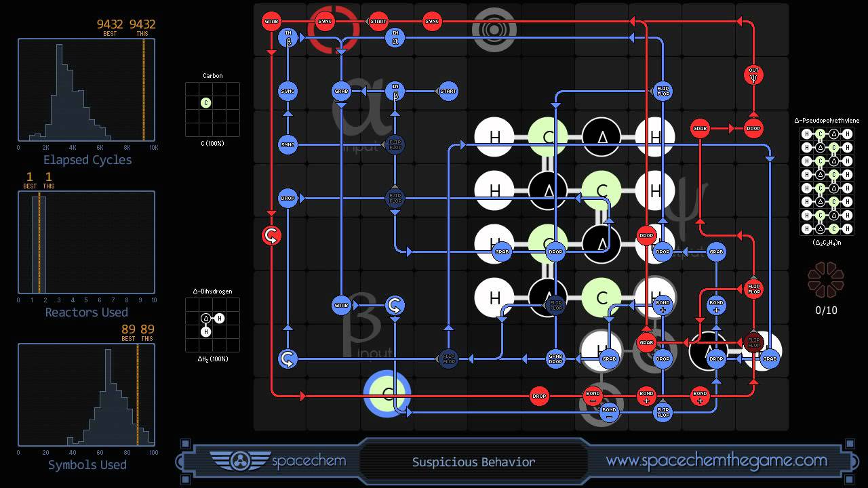Viewport: 868px width, 488px height.
Task: Click the "Δ-Pseudopolyethylene" output name
Action: (827, 121)
